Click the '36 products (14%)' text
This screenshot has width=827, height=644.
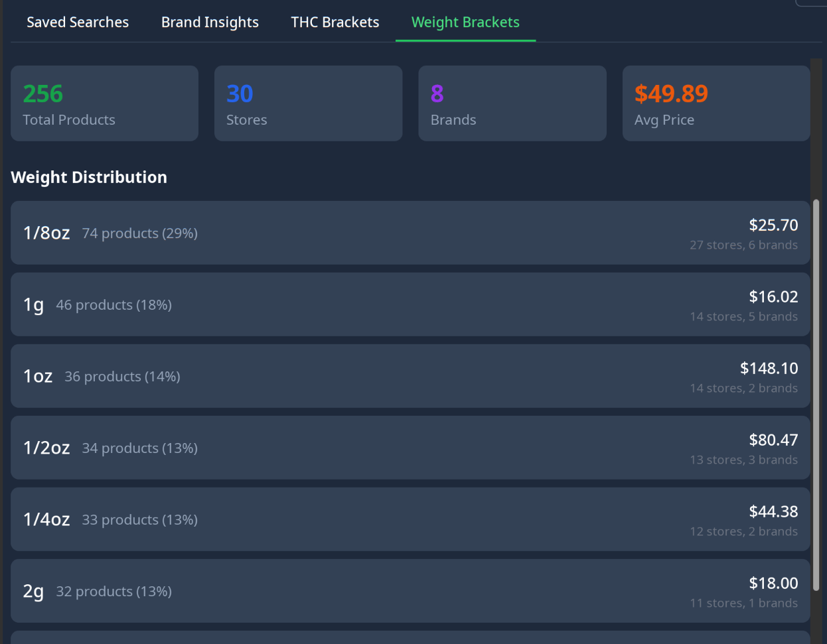[x=122, y=377]
